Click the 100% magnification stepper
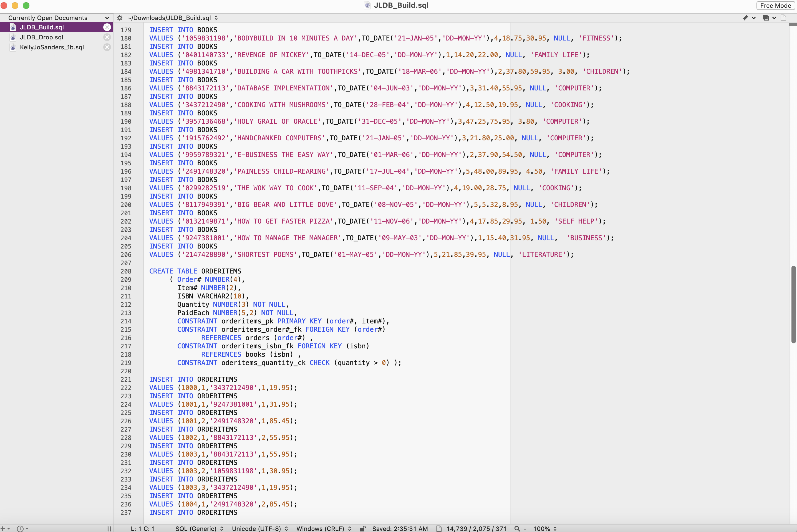 point(544,528)
